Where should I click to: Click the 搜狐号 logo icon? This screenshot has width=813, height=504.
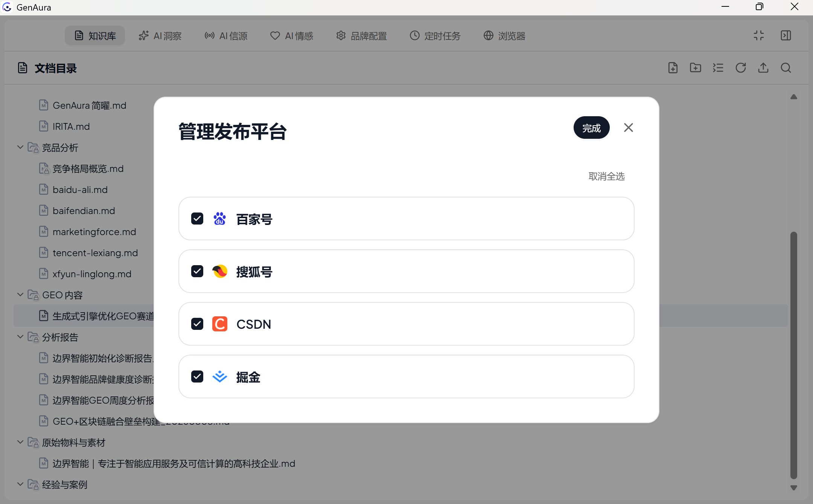220,271
